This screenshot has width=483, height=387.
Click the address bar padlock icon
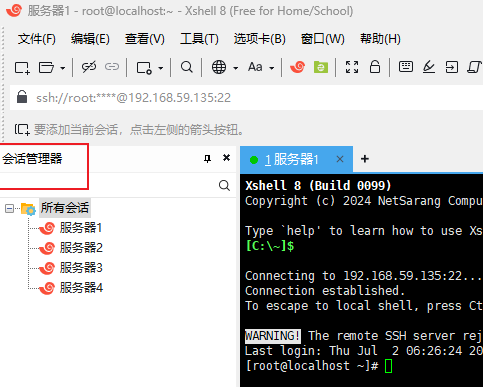22,97
